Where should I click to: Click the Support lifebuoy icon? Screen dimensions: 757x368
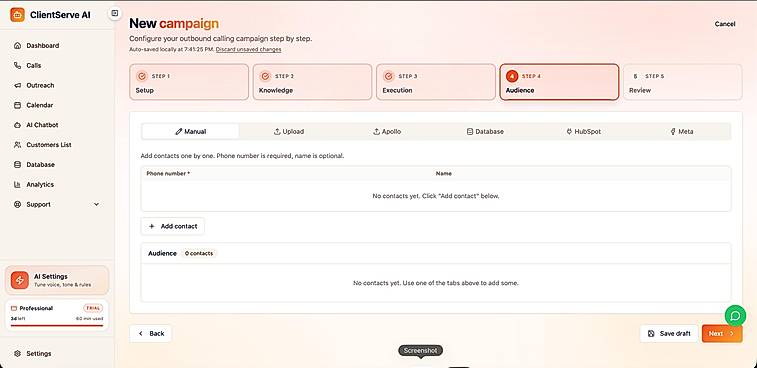click(x=18, y=204)
